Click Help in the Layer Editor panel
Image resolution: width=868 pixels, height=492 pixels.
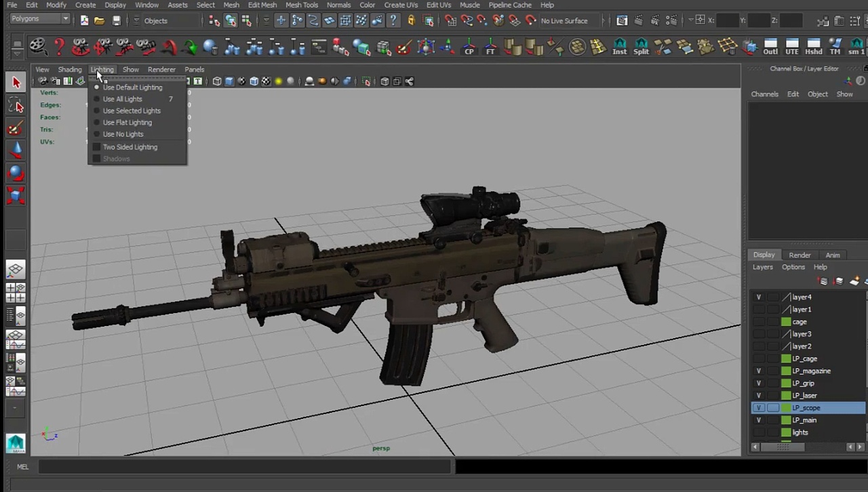[820, 266]
